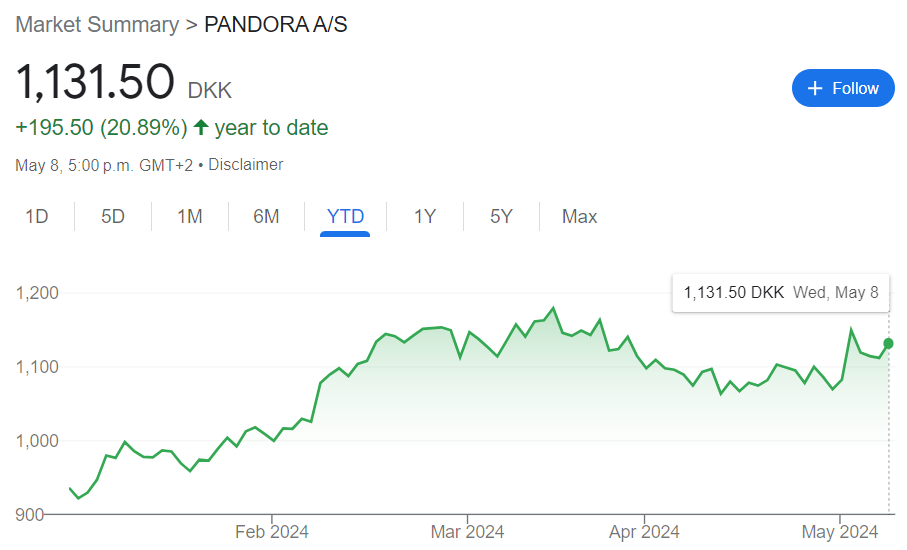The image size is (907, 550).
Task: Open the Disclaimer link
Action: coord(246,165)
